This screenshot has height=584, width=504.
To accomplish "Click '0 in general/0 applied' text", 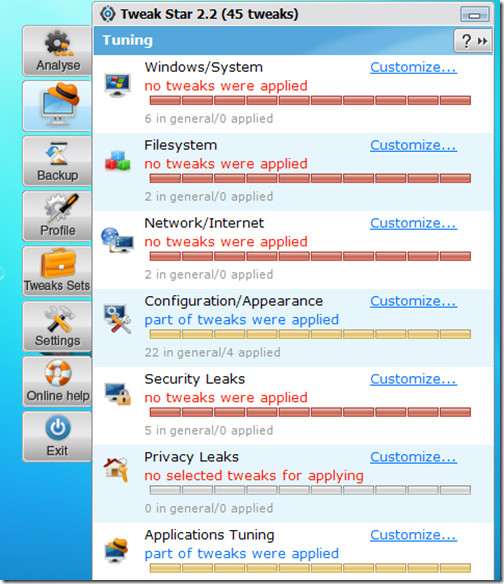I will [209, 508].
